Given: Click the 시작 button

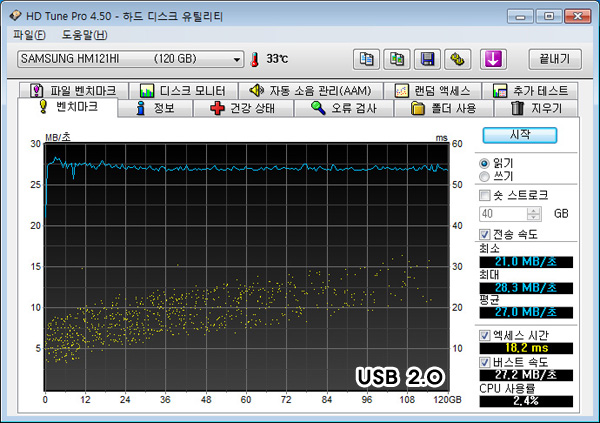Looking at the screenshot, I should click(520, 135).
